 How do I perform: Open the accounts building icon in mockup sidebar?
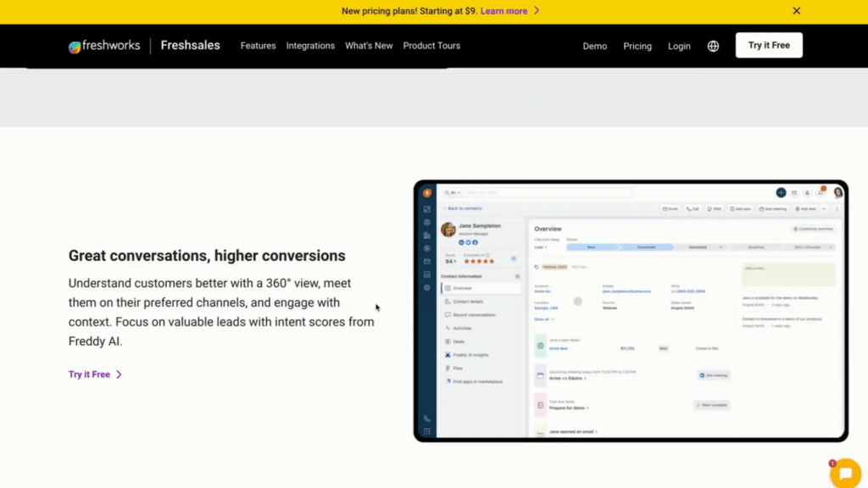[x=427, y=236]
